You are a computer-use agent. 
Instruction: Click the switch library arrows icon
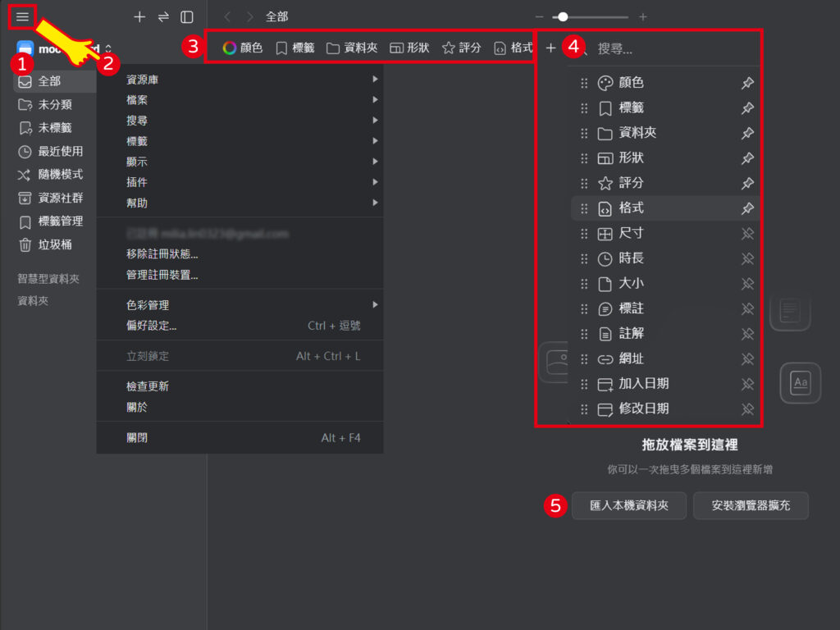click(x=163, y=16)
